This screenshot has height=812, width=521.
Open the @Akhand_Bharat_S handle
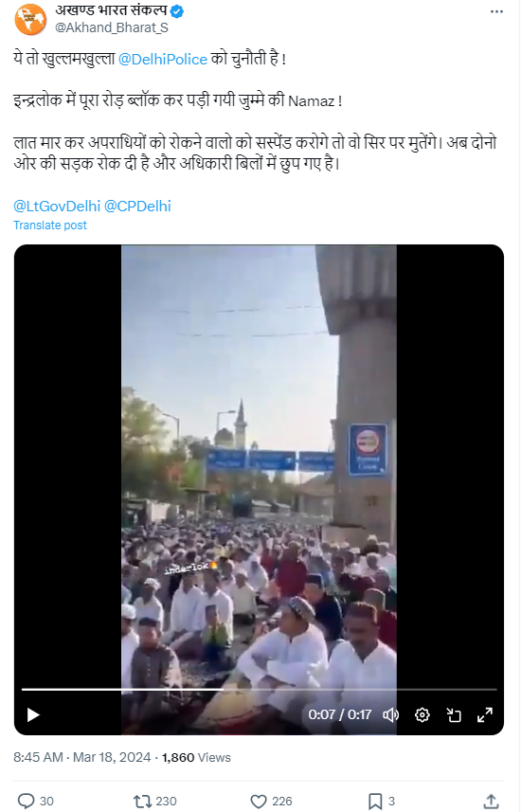click(x=112, y=27)
